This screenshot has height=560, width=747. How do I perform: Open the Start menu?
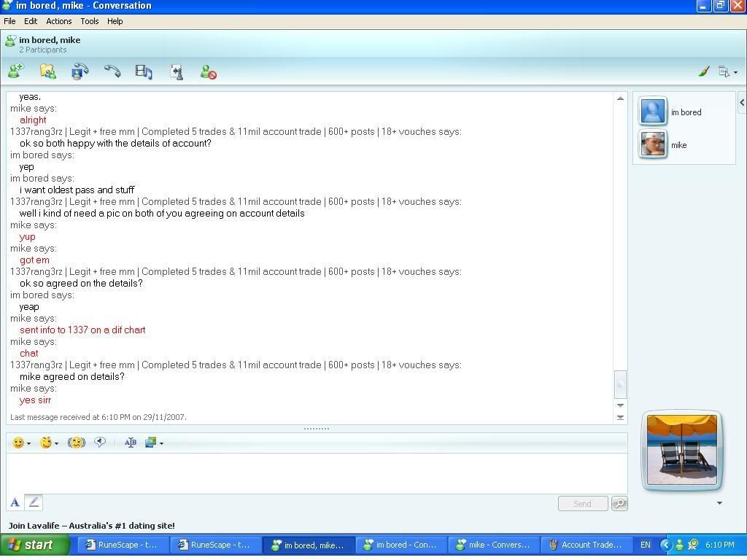coord(34,545)
